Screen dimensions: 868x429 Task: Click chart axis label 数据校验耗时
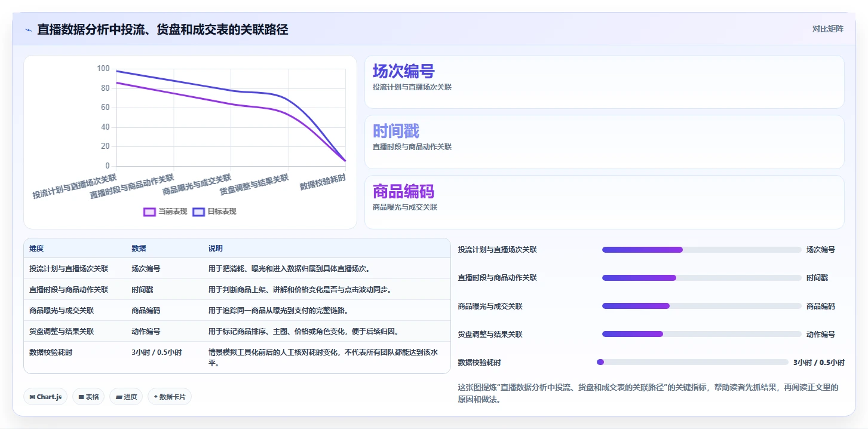click(x=323, y=182)
